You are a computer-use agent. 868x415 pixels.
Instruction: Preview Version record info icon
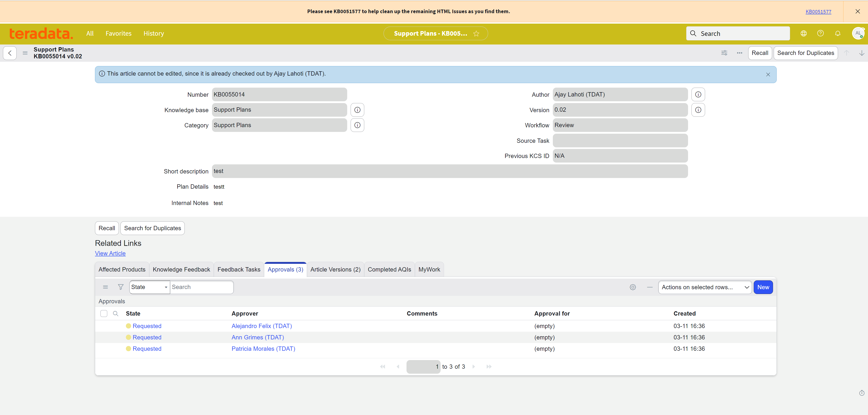click(698, 110)
